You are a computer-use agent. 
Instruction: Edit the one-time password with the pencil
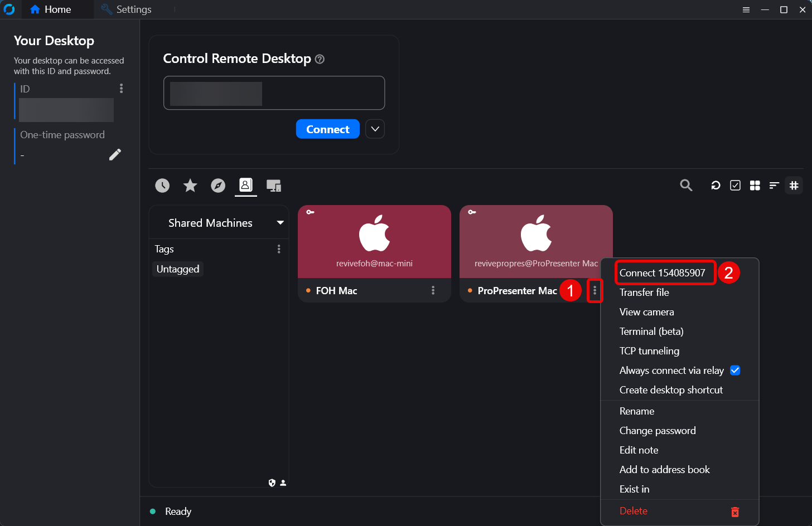point(115,155)
